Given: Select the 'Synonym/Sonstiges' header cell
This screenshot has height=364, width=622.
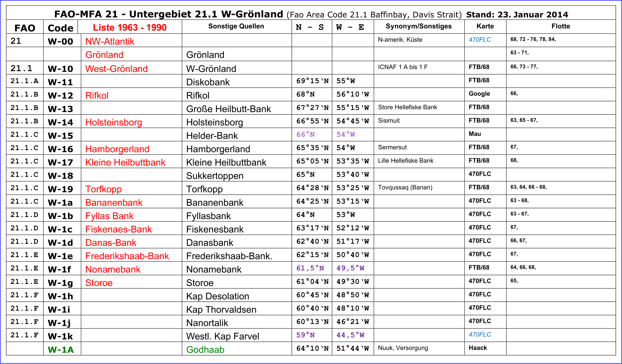Looking at the screenshot, I should tap(419, 26).
